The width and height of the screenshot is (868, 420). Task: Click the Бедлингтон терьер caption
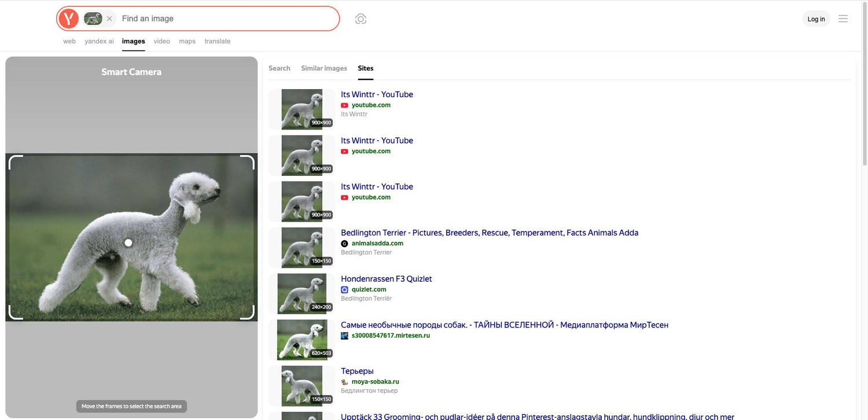[369, 390]
